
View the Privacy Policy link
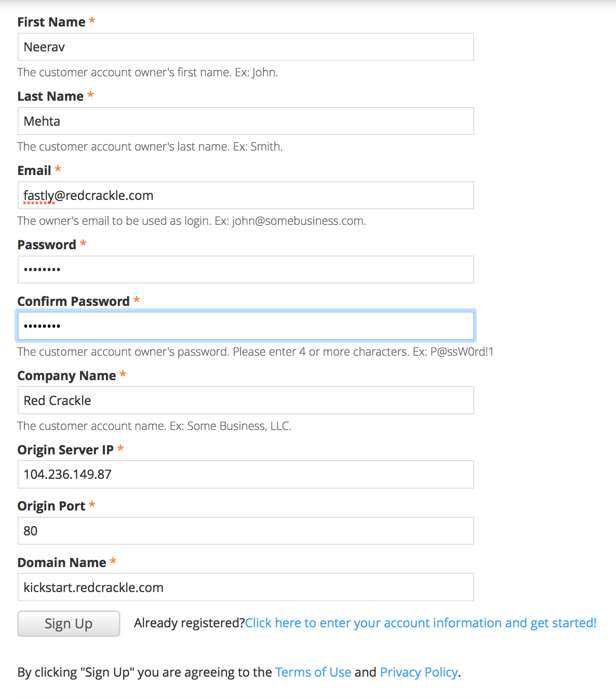pyautogui.click(x=419, y=672)
